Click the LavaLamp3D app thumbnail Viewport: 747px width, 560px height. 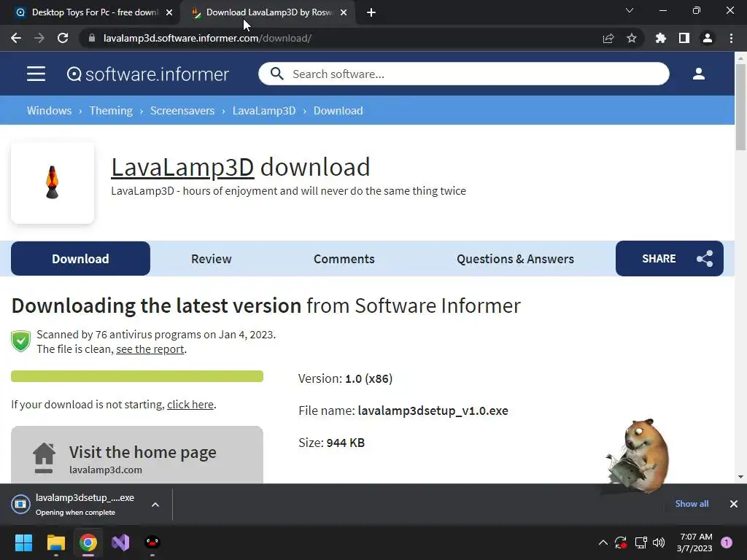pyautogui.click(x=53, y=183)
